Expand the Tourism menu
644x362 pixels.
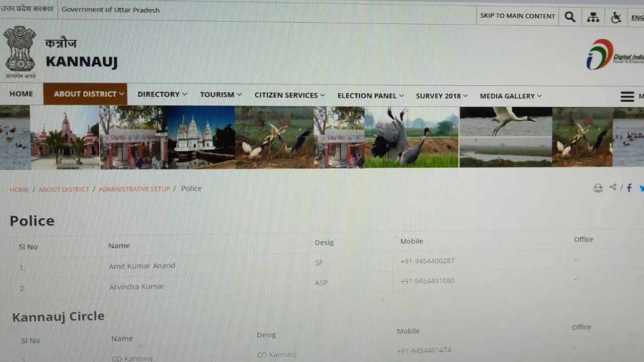click(221, 95)
